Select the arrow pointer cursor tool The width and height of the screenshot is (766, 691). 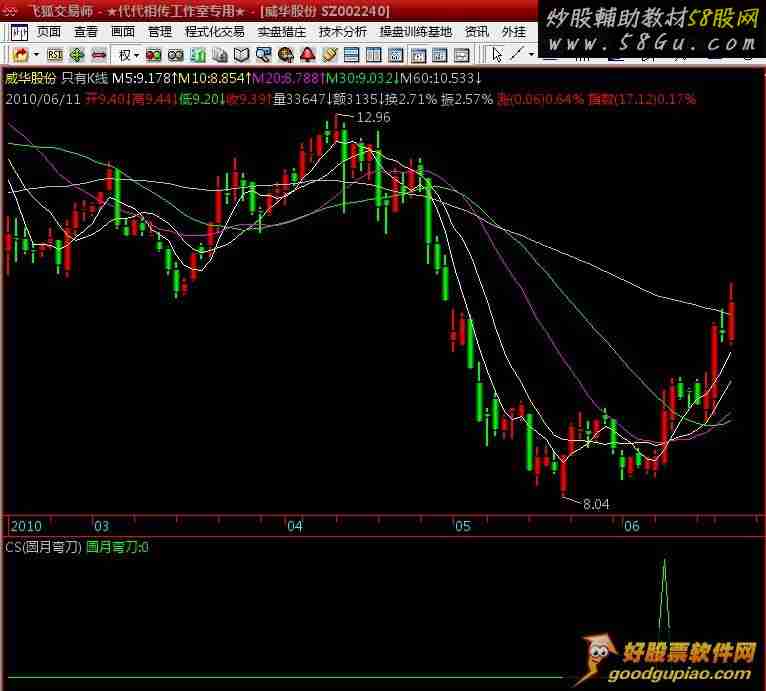(497, 54)
